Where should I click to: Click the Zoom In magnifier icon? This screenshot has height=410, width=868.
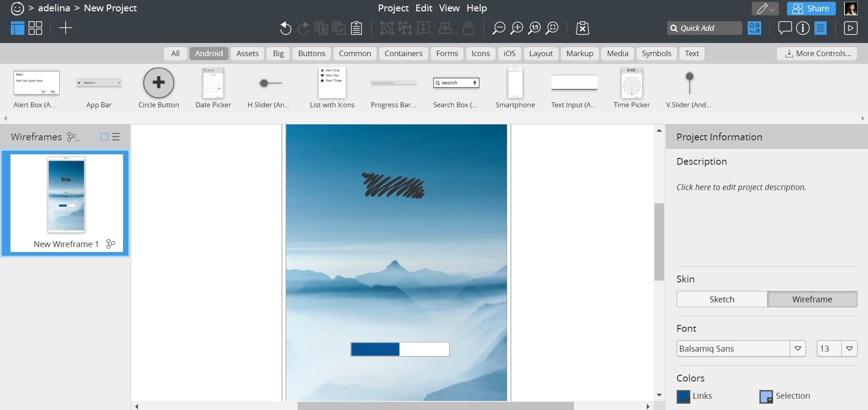click(x=517, y=28)
